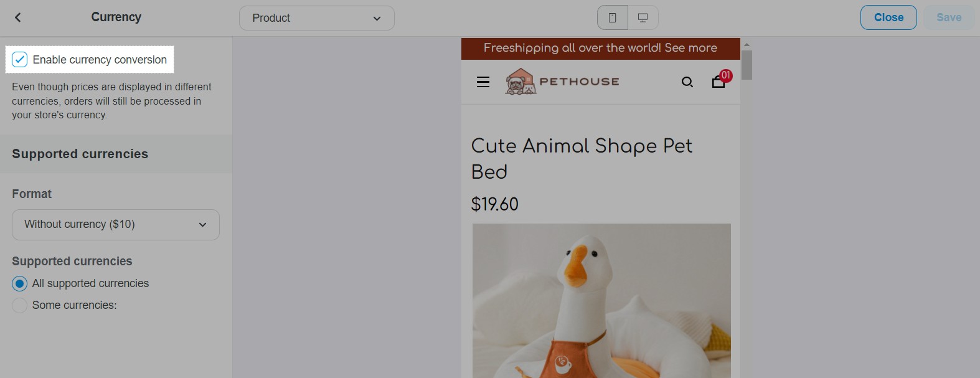Screen dimensions: 980x378
Task: Click the Pethouse logo
Action: point(562,82)
